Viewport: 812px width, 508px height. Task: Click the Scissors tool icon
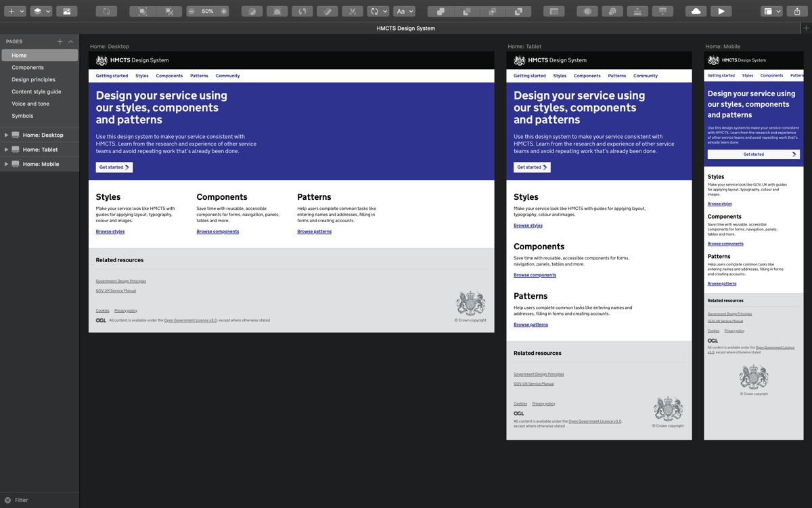[x=352, y=12]
